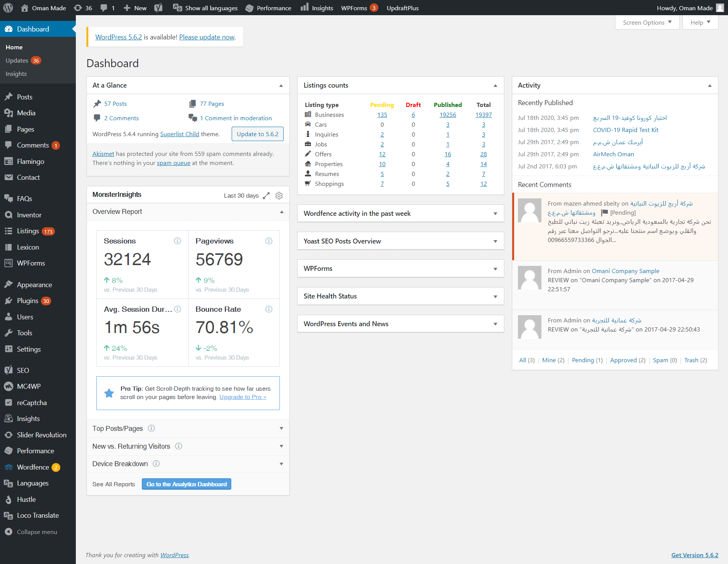Open comments bubble in admin bar
Viewport: 728px width, 564px height.
(104, 8)
